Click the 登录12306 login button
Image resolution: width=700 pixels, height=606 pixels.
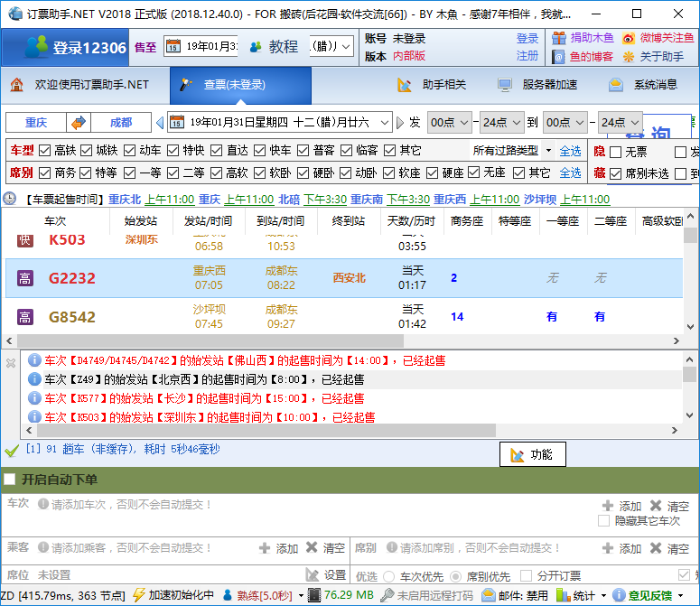(x=65, y=47)
